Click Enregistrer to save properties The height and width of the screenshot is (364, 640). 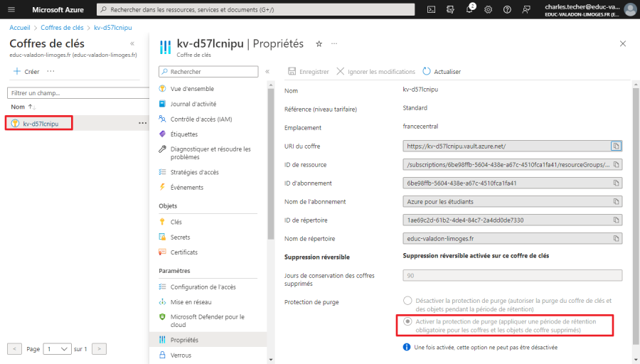click(x=309, y=71)
